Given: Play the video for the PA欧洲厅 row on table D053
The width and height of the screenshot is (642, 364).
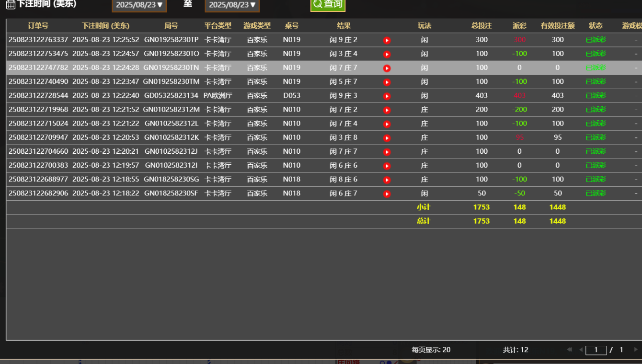Looking at the screenshot, I should coord(387,96).
